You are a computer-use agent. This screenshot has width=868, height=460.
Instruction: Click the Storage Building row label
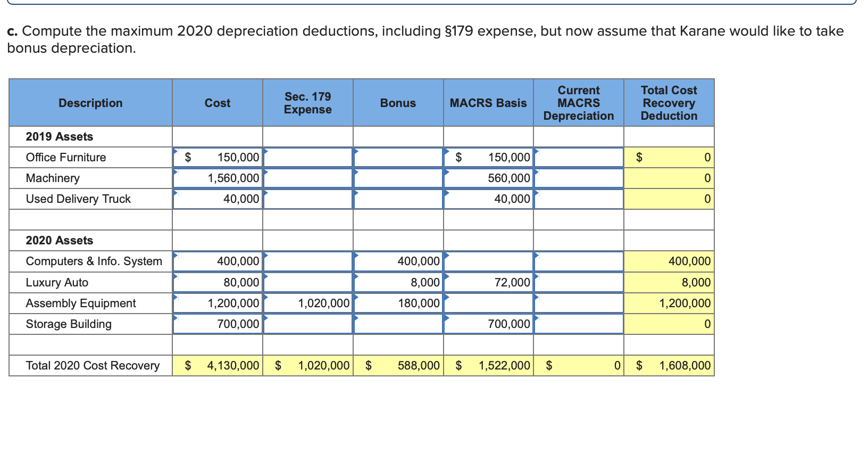point(69,324)
